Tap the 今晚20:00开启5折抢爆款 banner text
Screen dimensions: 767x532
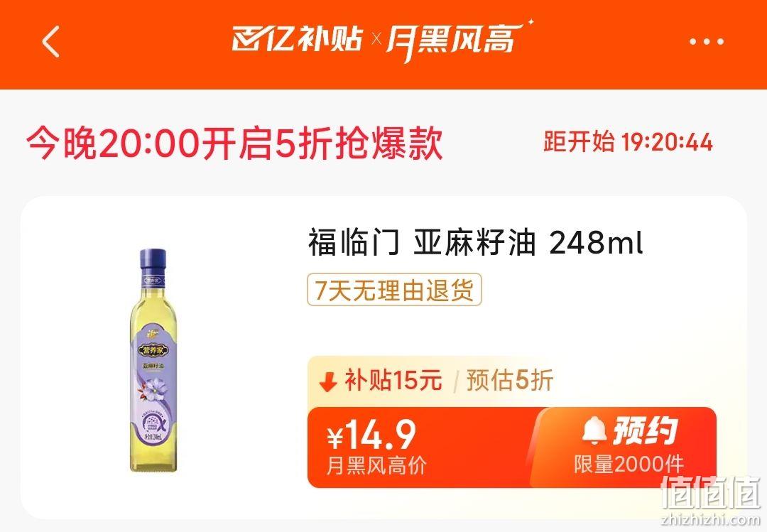point(235,144)
